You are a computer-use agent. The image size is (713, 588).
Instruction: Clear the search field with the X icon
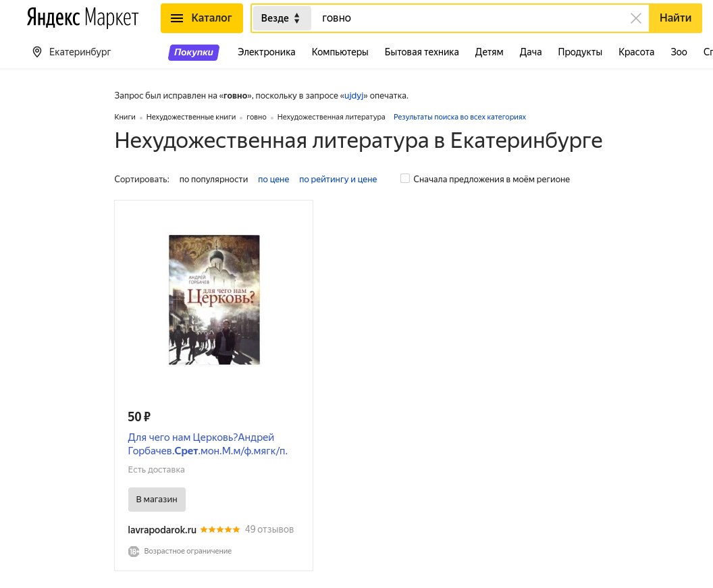click(x=636, y=18)
